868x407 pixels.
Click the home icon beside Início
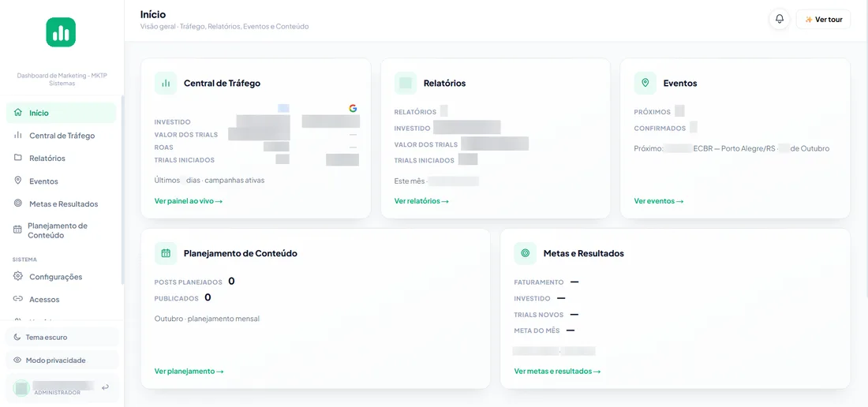click(x=17, y=112)
